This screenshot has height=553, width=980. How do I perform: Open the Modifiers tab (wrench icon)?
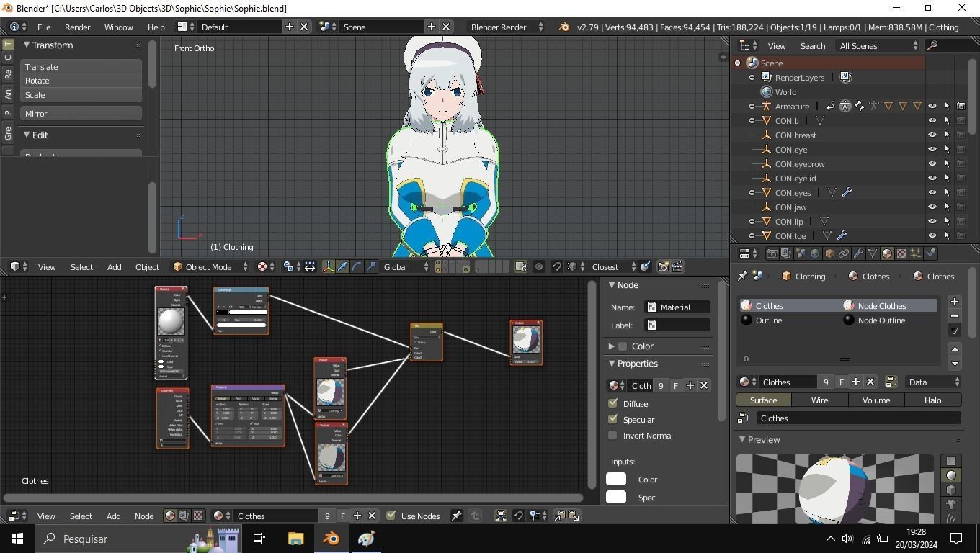(x=858, y=253)
